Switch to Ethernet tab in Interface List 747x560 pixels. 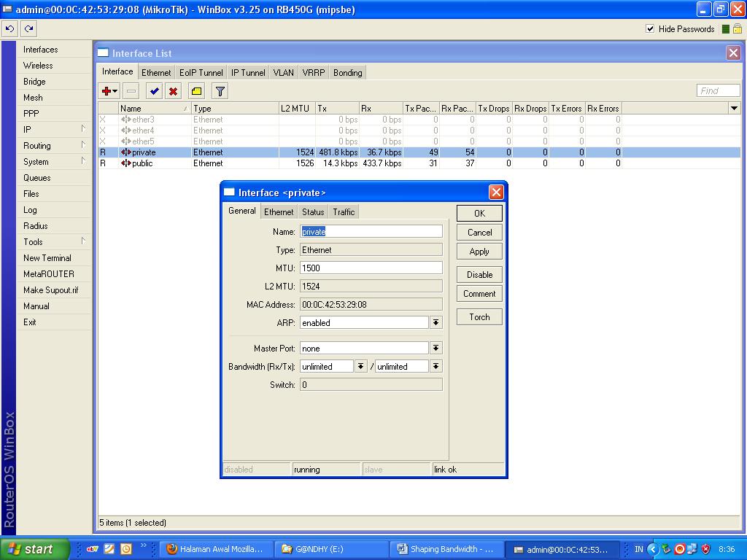tap(156, 72)
